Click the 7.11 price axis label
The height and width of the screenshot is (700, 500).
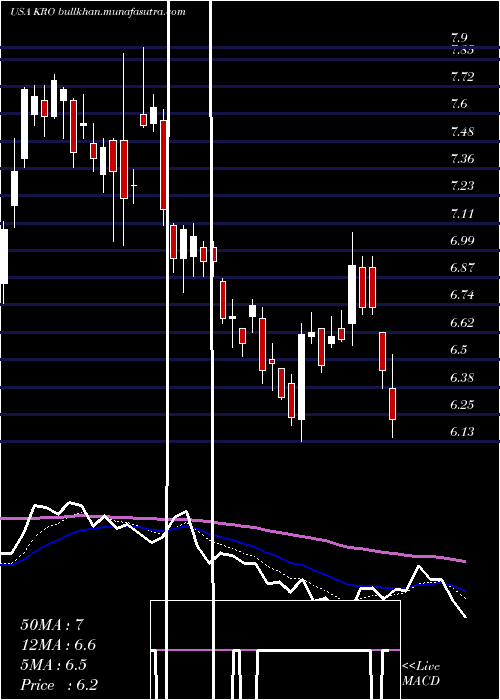point(462,213)
